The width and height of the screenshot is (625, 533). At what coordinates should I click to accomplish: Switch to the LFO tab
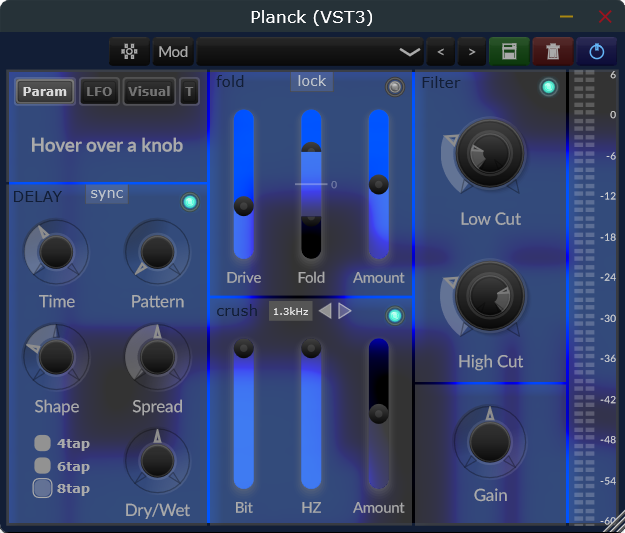tap(99, 91)
